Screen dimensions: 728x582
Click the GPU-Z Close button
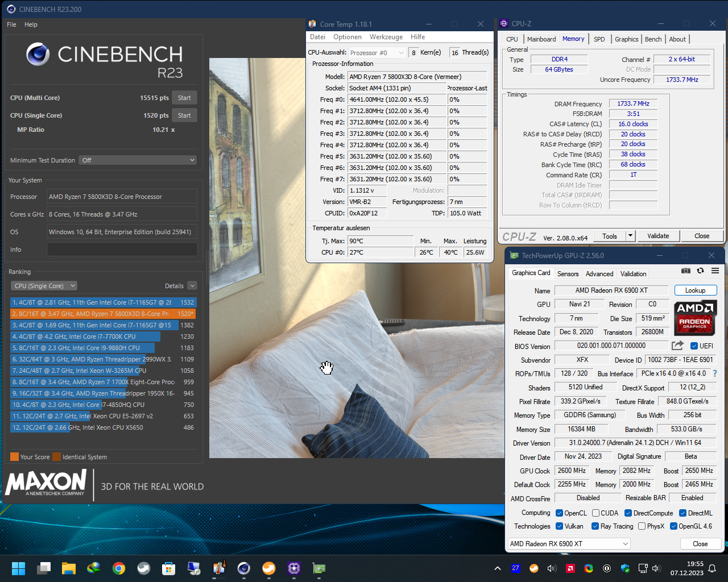700,544
